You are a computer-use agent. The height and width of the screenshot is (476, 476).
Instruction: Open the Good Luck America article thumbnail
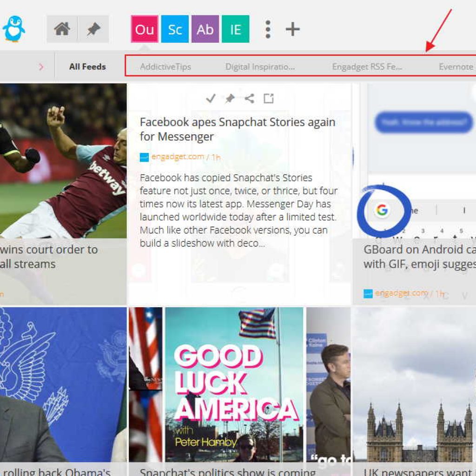coord(240,384)
